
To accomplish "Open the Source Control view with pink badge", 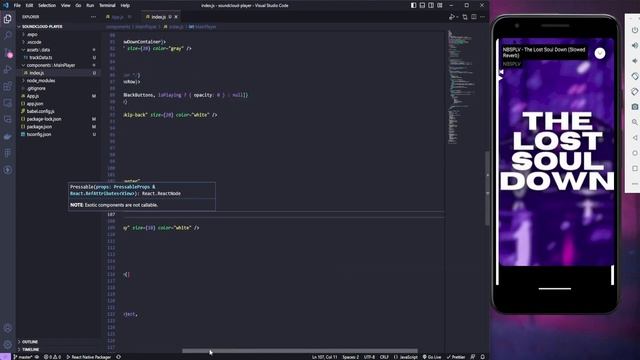I will 8,53.
